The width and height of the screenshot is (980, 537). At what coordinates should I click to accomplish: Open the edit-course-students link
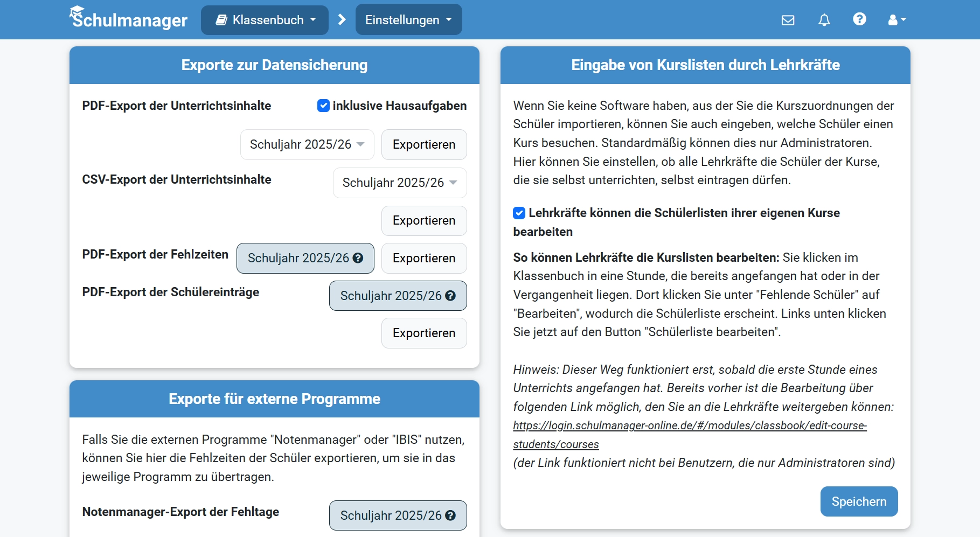coord(690,435)
